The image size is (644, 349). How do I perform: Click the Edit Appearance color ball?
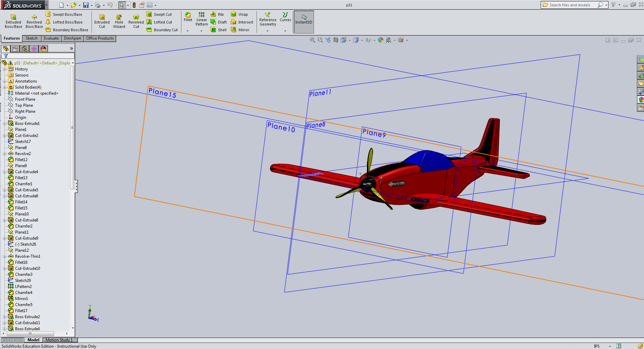tap(381, 40)
